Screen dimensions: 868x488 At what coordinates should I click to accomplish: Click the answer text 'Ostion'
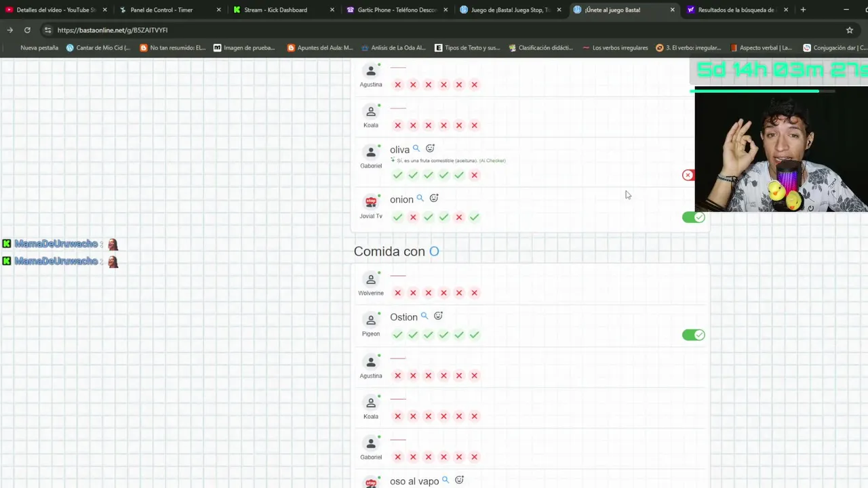[403, 317]
